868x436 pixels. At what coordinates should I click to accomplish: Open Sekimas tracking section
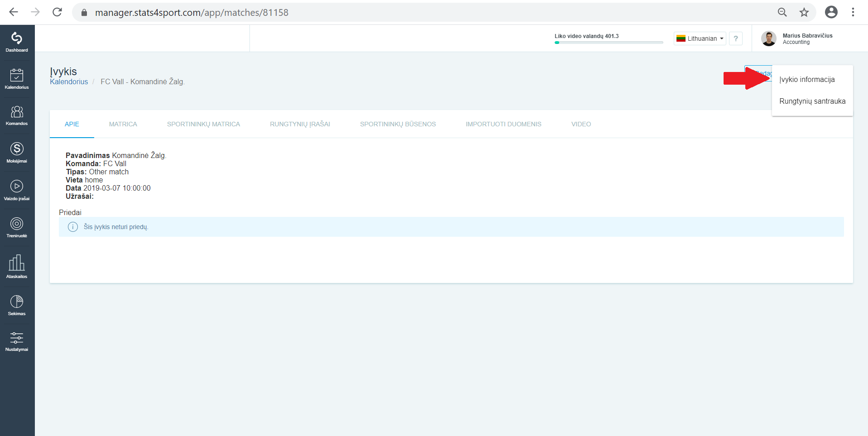coord(17,305)
